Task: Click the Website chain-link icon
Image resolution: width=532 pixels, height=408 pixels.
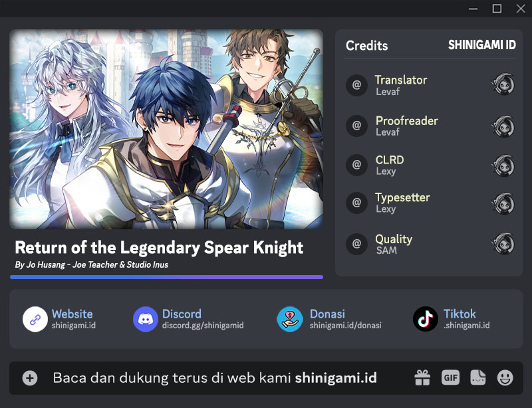Action: coord(35,319)
